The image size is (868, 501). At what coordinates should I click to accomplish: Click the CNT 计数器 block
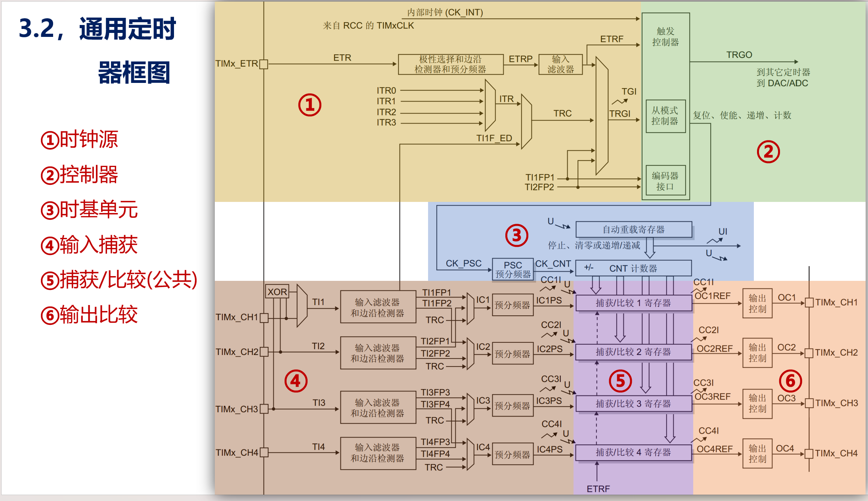tap(633, 268)
